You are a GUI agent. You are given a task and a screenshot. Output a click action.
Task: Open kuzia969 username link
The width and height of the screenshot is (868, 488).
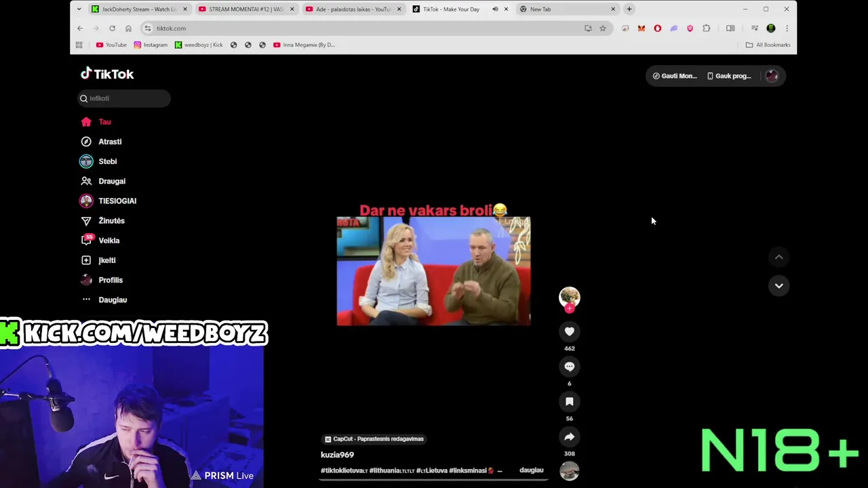[x=338, y=455]
